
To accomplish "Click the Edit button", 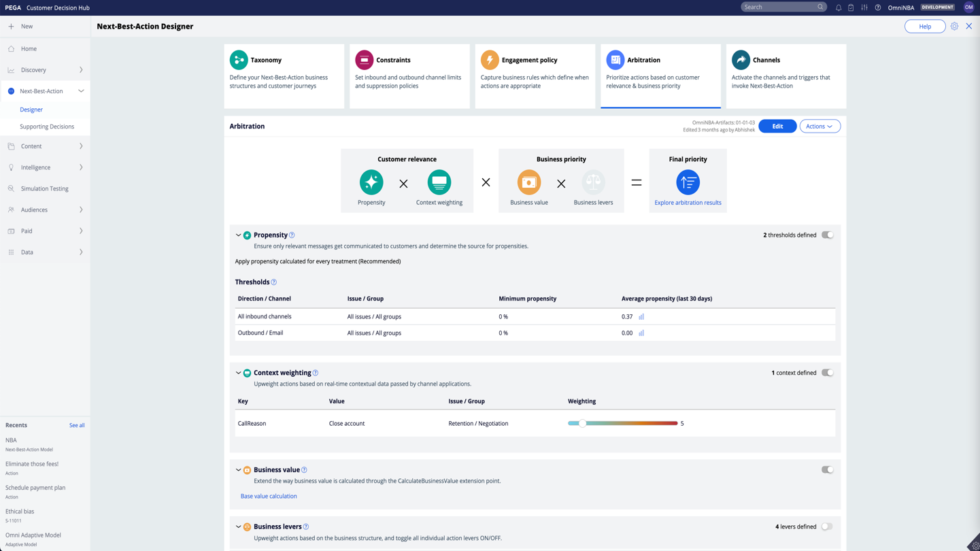I will tap(777, 127).
